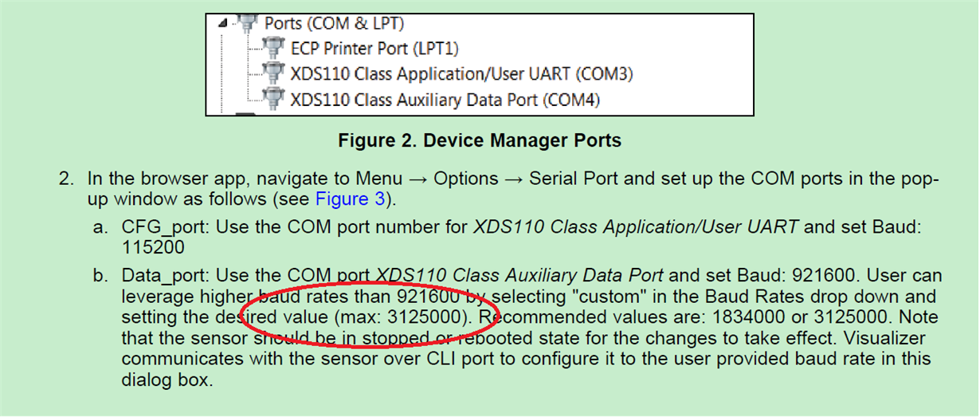This screenshot has height=417, width=980.
Task: Open the Figure 3 hyperlink
Action: click(342, 199)
